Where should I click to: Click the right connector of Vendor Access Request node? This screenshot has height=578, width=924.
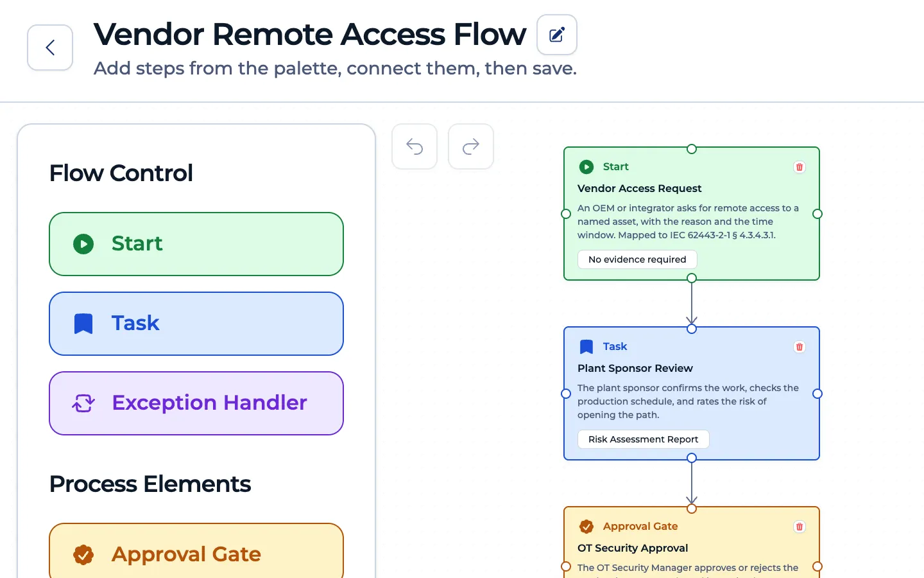pos(817,214)
